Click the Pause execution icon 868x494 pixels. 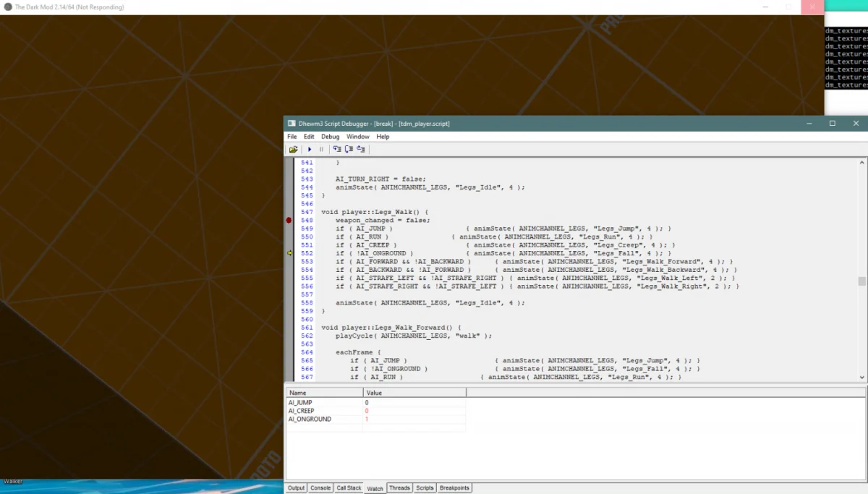321,149
